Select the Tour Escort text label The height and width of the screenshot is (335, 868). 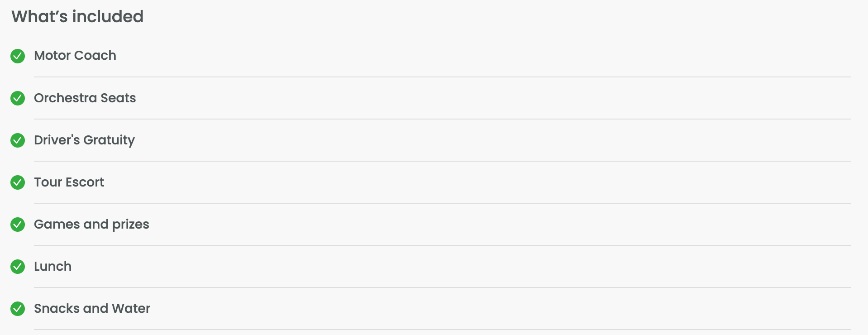[69, 182]
